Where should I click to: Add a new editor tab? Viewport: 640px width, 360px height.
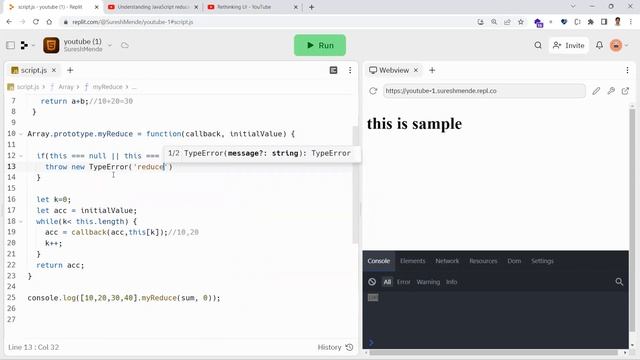click(70, 70)
